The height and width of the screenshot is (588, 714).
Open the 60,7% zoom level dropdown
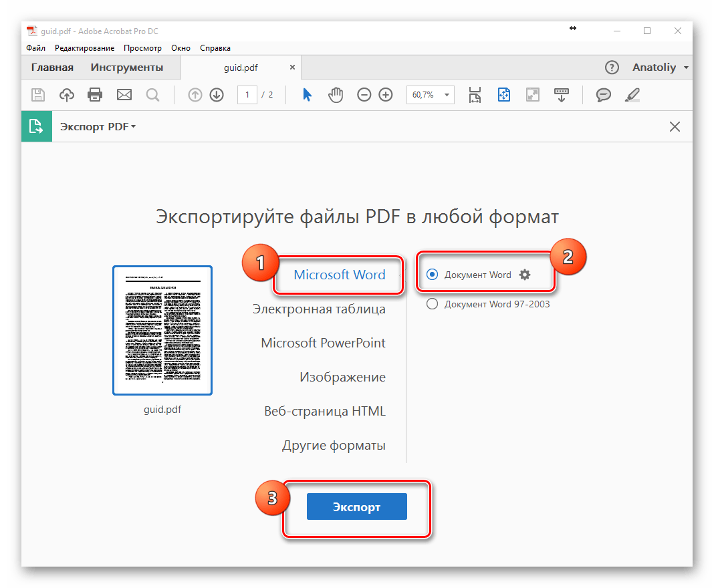click(430, 95)
